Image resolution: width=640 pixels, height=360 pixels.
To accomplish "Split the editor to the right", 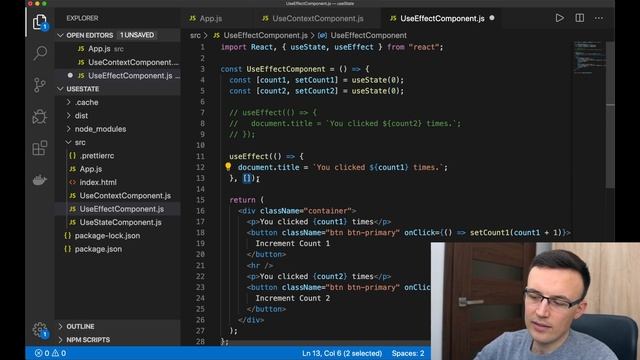I will [580, 18].
